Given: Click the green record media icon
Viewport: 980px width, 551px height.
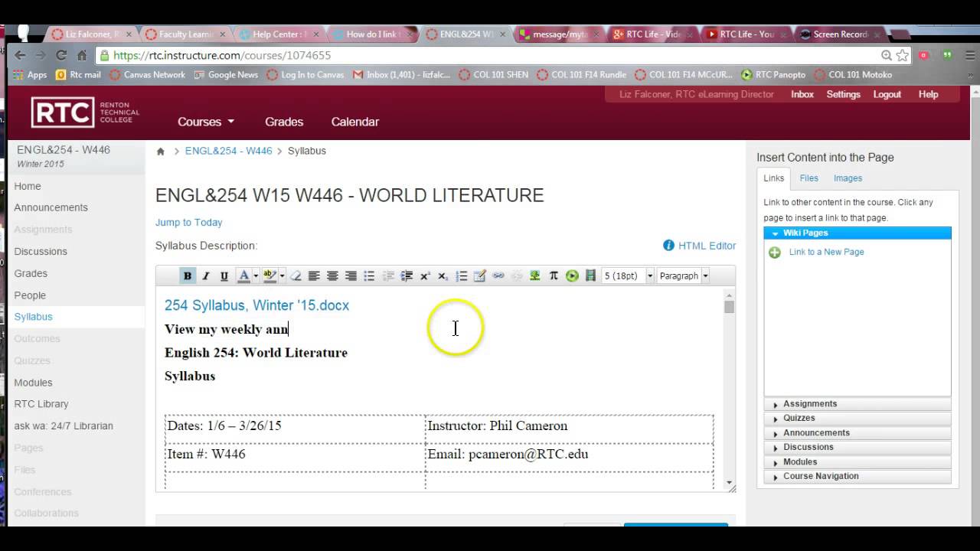Looking at the screenshot, I should 572,276.
